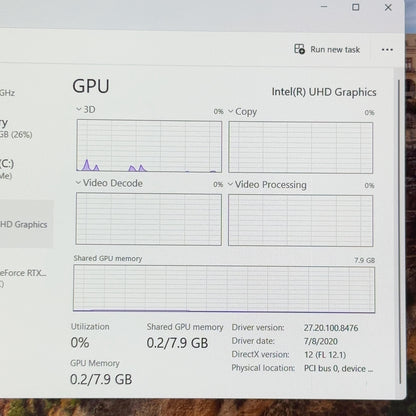The image size is (416, 416).
Task: Click the Video Processing usage graph
Action: (301, 221)
